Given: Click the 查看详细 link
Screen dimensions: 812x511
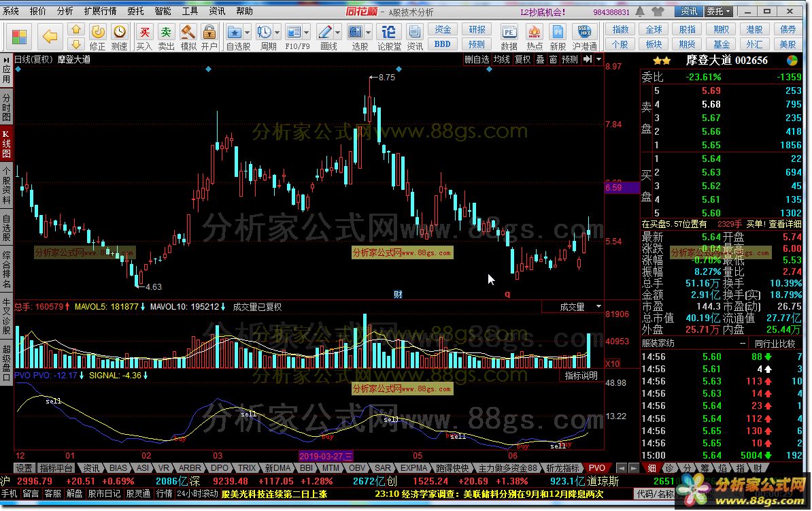Looking at the screenshot, I should [785, 224].
